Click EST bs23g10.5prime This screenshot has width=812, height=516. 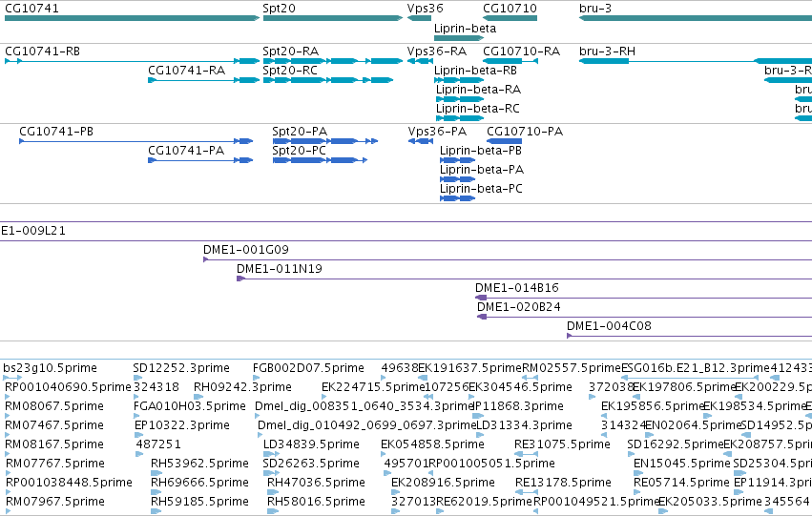[x=50, y=368]
